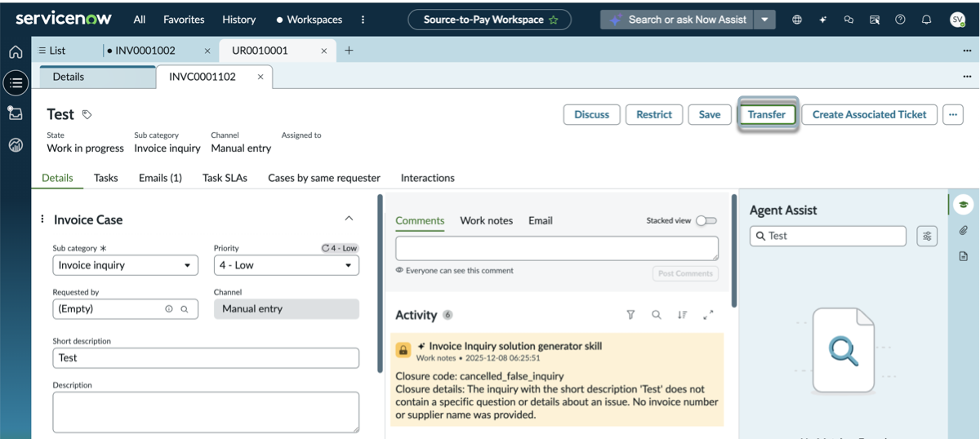Open the help question mark icon
The image size is (980, 439).
click(900, 20)
